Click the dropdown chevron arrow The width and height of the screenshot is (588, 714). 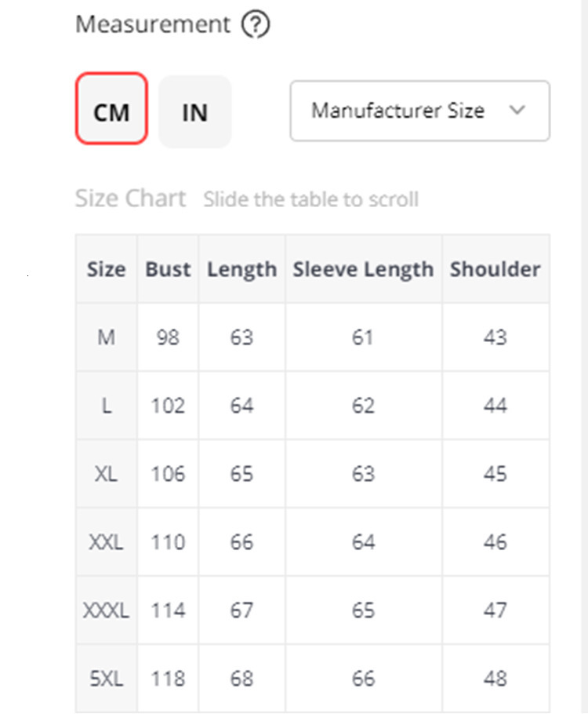click(517, 111)
